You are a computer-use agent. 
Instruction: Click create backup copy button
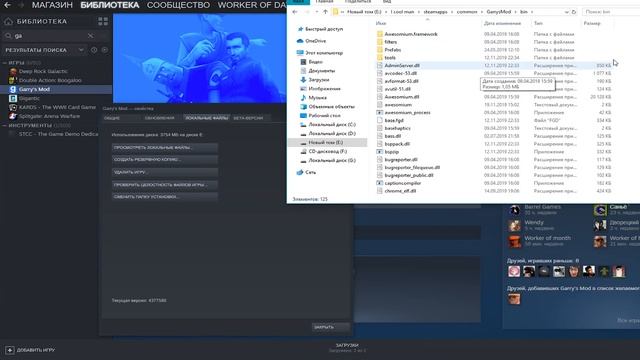coord(165,160)
